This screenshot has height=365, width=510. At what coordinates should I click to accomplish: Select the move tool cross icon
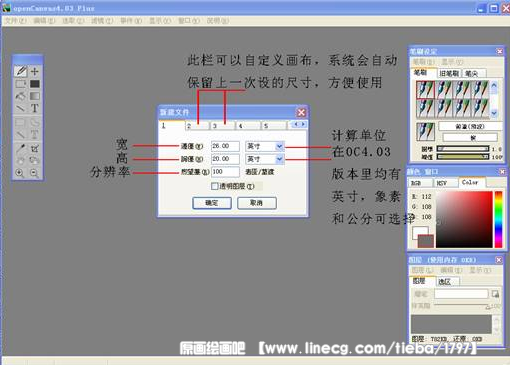point(35,71)
